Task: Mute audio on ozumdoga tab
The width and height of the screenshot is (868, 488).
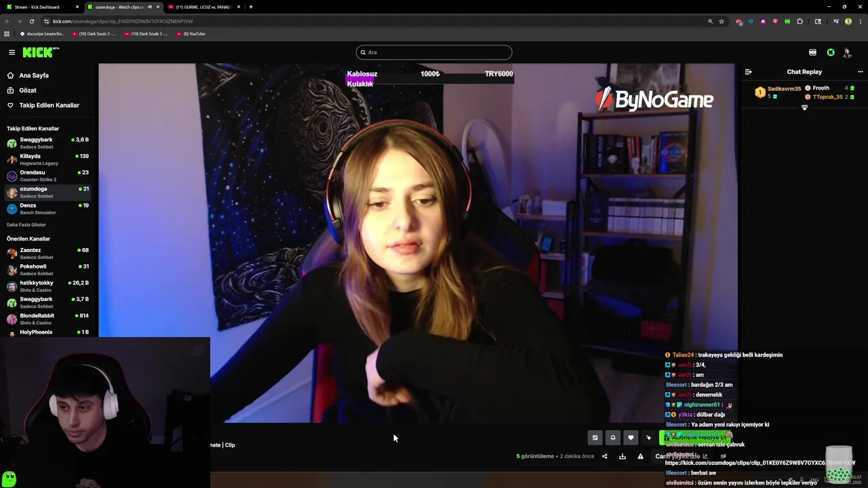Action: (x=149, y=7)
